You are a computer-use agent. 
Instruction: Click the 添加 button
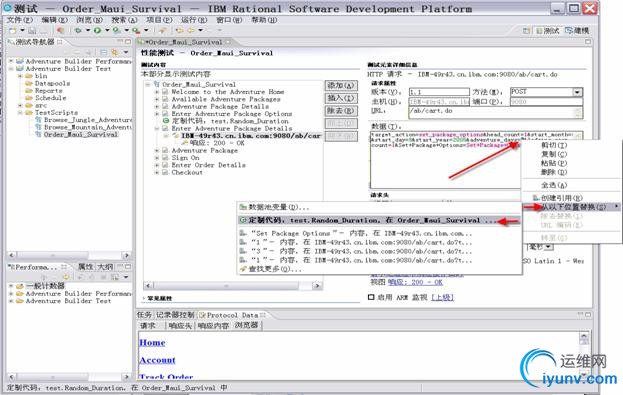(341, 85)
